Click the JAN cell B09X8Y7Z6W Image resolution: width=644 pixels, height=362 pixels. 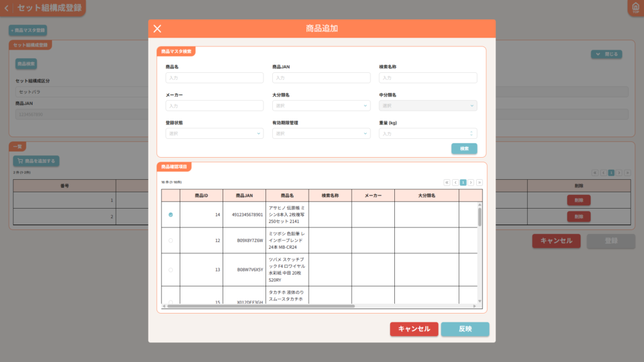coord(250,241)
